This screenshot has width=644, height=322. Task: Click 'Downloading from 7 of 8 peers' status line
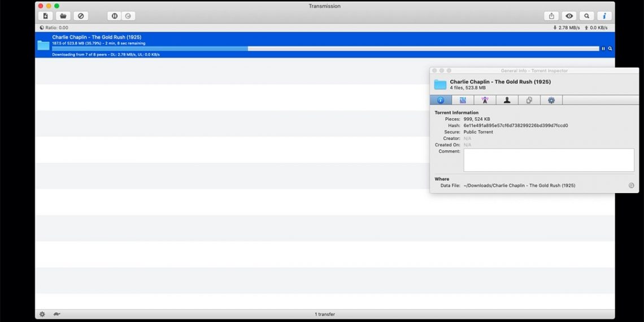point(106,55)
